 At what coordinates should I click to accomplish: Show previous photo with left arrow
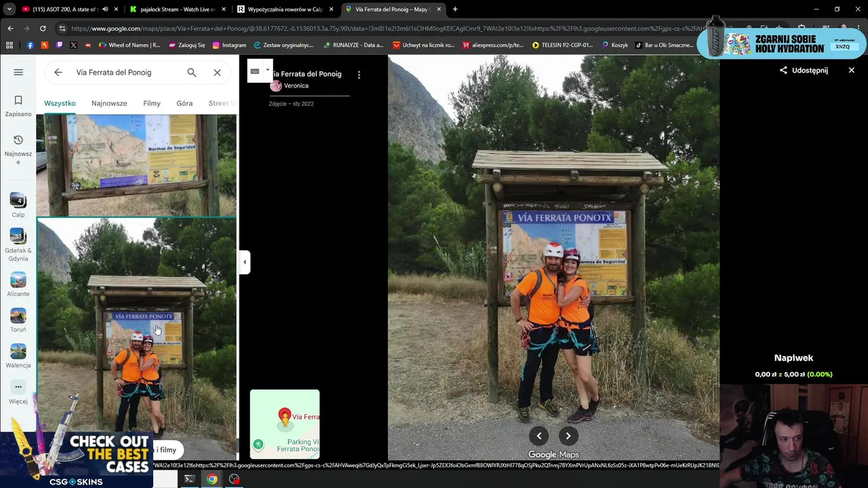point(539,436)
